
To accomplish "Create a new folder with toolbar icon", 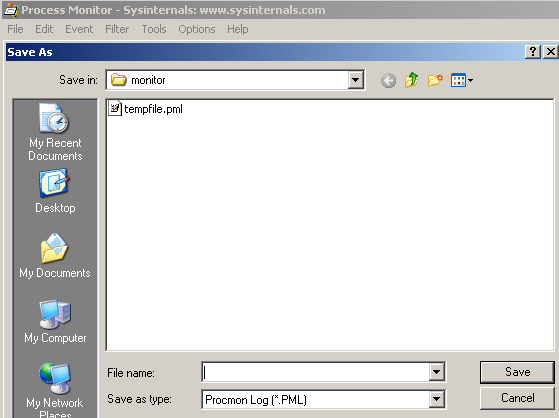I will [x=435, y=80].
